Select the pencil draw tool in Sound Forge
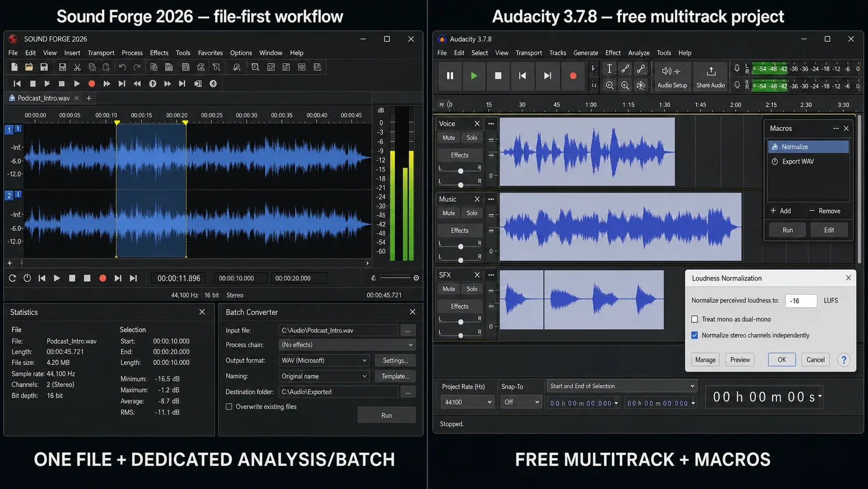The height and width of the screenshot is (489, 868). coord(236,67)
